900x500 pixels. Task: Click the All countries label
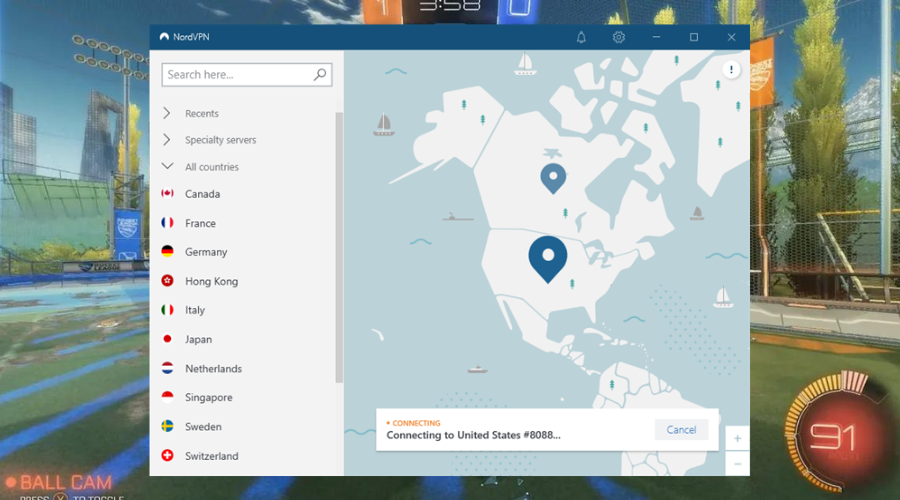click(x=212, y=167)
